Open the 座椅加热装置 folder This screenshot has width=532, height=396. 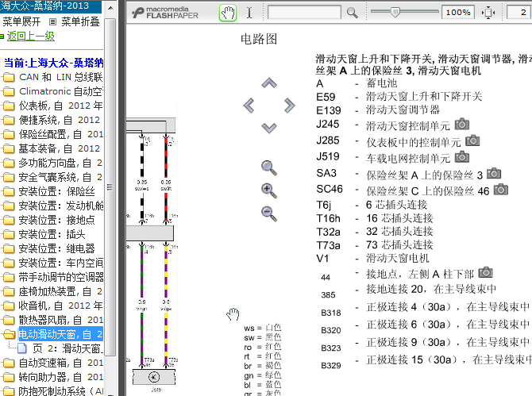coord(52,291)
